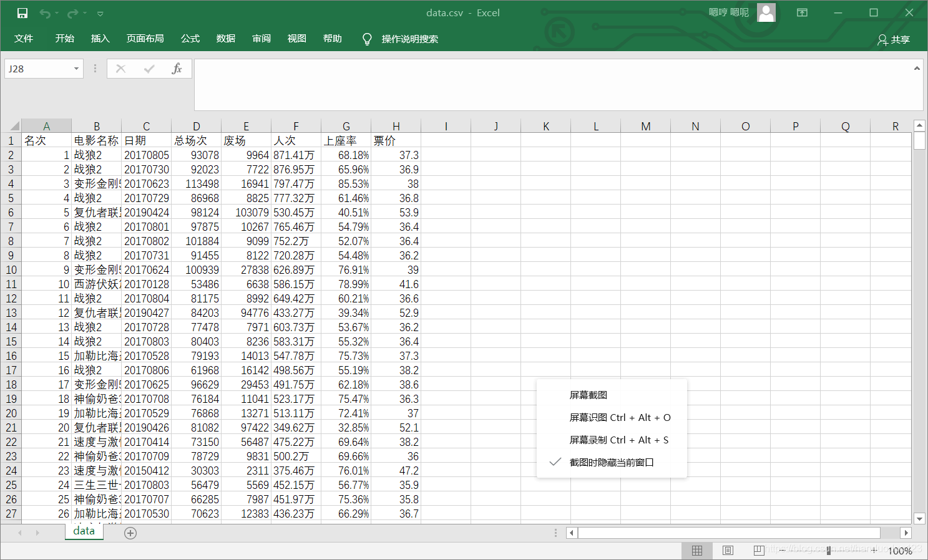Viewport: 928px width, 560px height.
Task: Open the 审阅 ribbon tab
Action: click(x=261, y=39)
